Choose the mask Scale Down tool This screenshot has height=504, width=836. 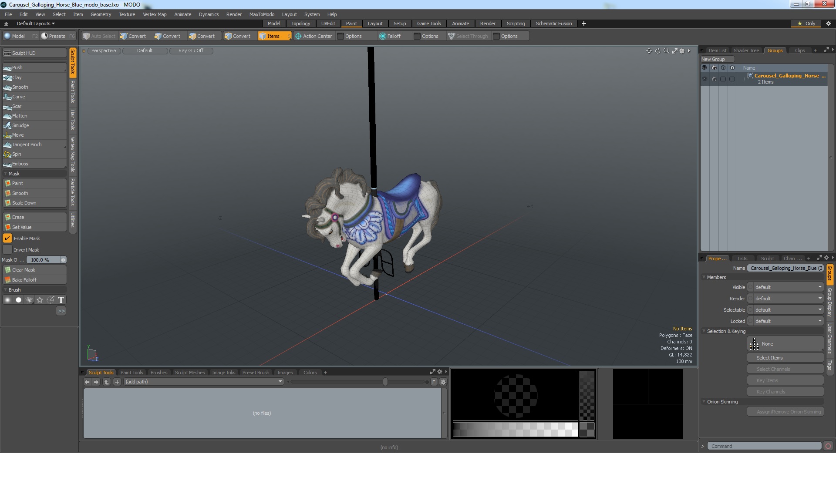point(34,203)
